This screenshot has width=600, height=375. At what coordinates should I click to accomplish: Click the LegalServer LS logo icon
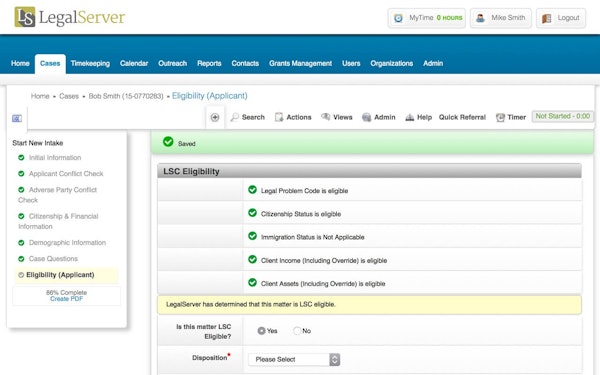pyautogui.click(x=25, y=17)
